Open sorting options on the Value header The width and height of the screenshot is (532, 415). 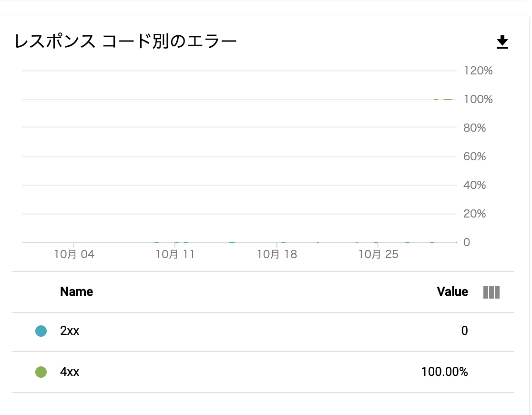coord(452,291)
